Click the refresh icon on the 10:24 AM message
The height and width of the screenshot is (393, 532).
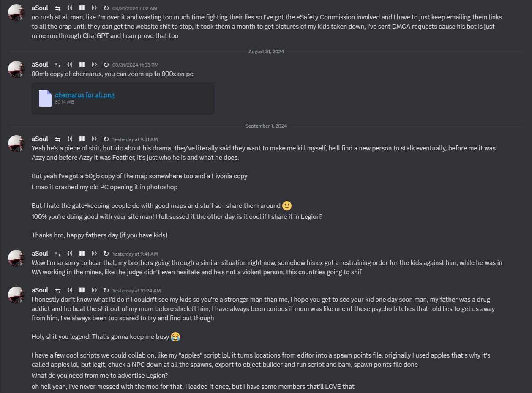106,290
